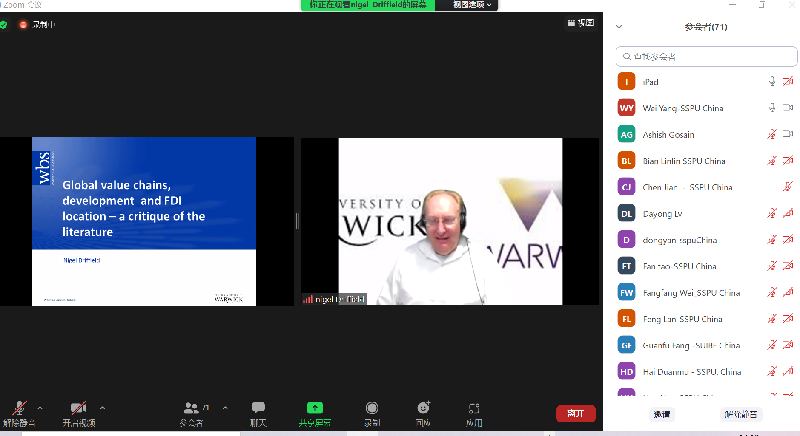Click the unmute button below participant list
This screenshot has height=436, width=800.
point(741,415)
